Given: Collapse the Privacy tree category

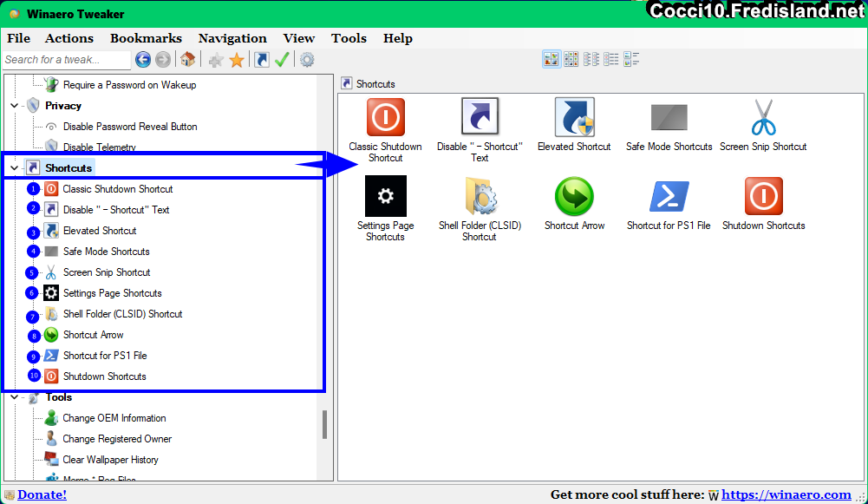Looking at the screenshot, I should pyautogui.click(x=15, y=105).
